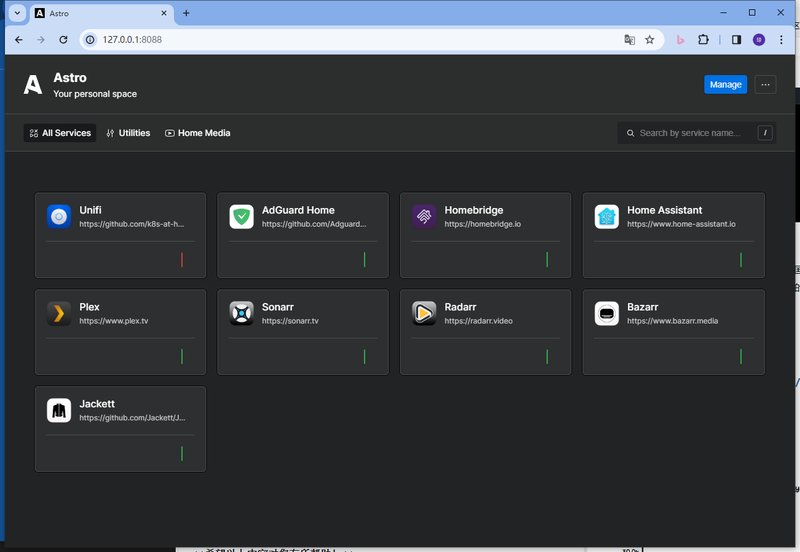Click the search by service name field
This screenshot has height=552, width=800.
690,133
